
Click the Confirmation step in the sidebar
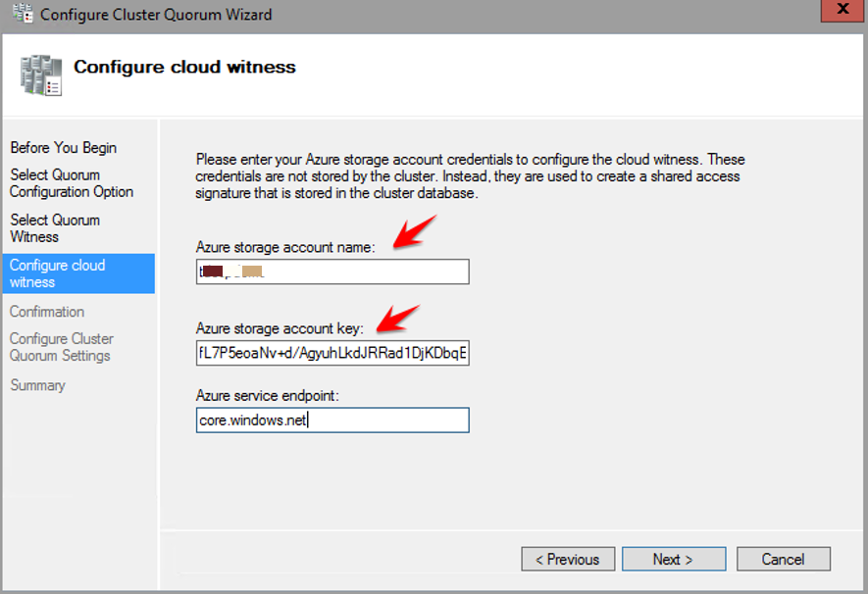[x=47, y=312]
